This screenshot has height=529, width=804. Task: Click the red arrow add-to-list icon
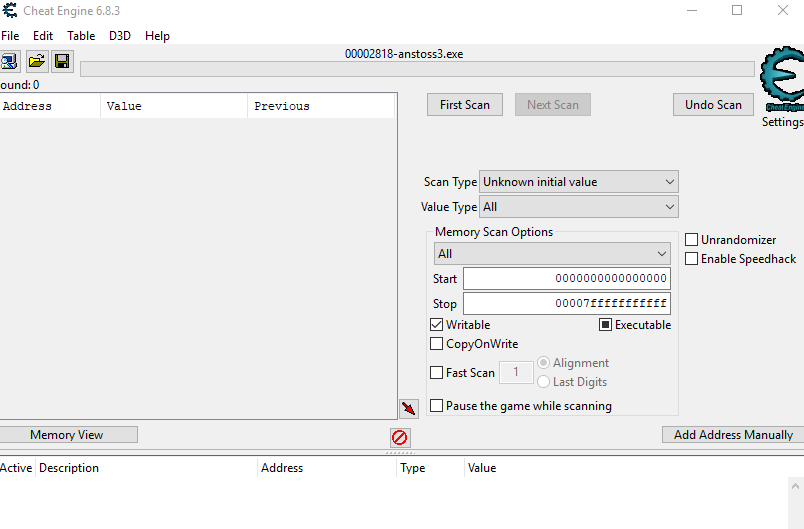click(x=408, y=409)
